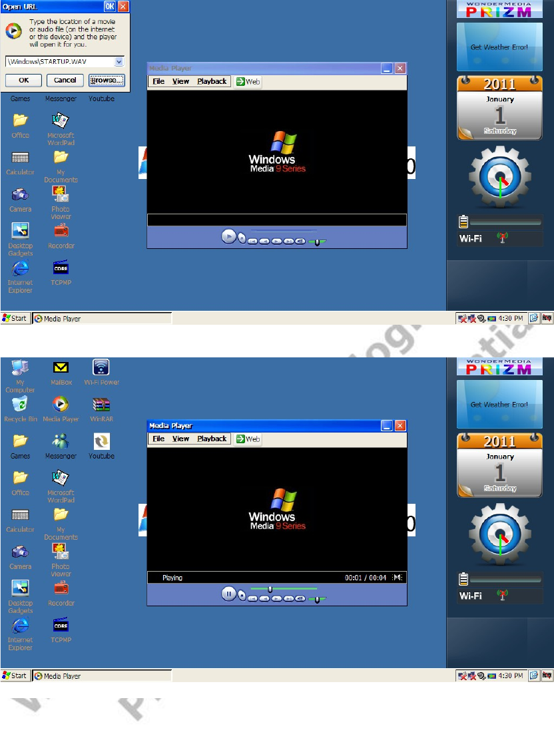Cancel the Open URL dialog
This screenshot has width=554, height=756.
coord(65,81)
